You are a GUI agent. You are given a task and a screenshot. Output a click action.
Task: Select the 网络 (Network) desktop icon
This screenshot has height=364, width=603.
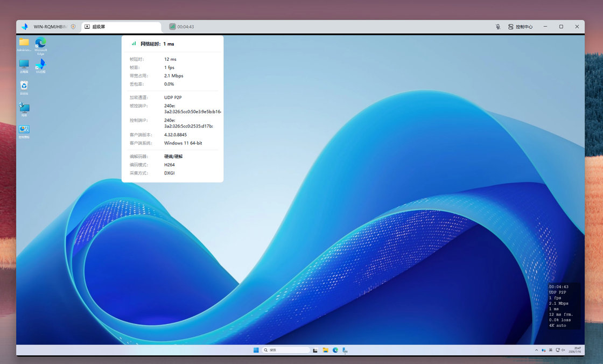(24, 109)
